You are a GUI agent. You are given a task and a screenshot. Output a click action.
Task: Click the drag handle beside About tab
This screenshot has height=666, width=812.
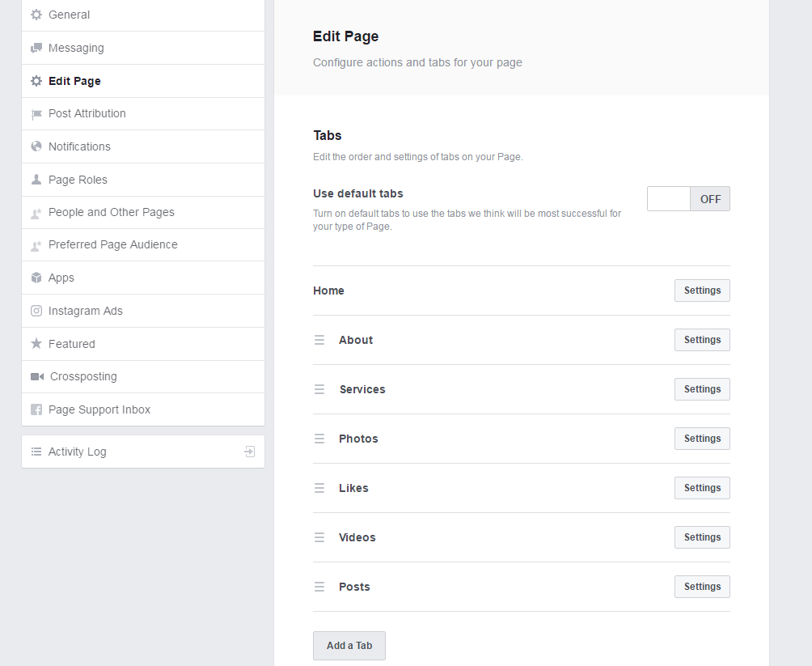(x=319, y=340)
